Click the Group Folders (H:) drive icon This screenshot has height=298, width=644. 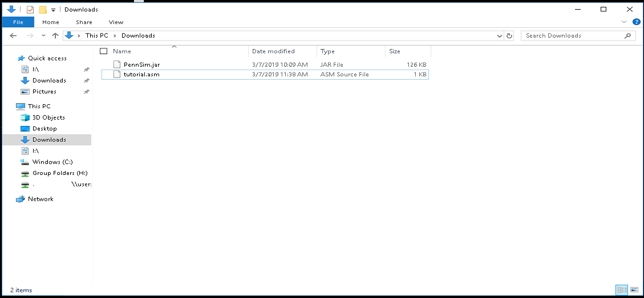[25, 173]
